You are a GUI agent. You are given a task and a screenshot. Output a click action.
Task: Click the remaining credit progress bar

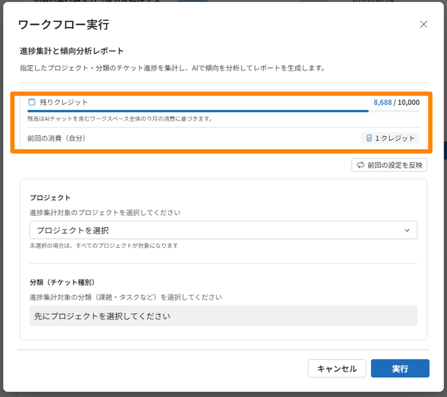pyautogui.click(x=223, y=111)
